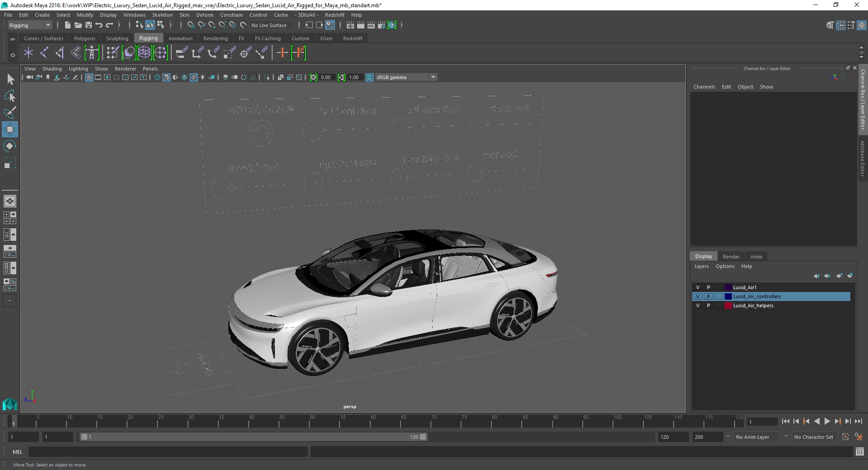This screenshot has width=868, height=470.
Task: Open color swatch of Lucid_Air1 layer
Action: click(728, 287)
